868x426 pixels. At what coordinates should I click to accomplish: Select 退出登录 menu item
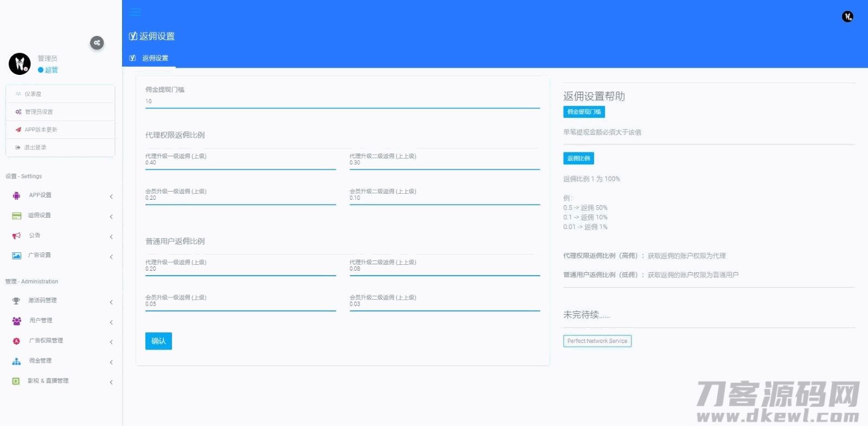coord(35,148)
